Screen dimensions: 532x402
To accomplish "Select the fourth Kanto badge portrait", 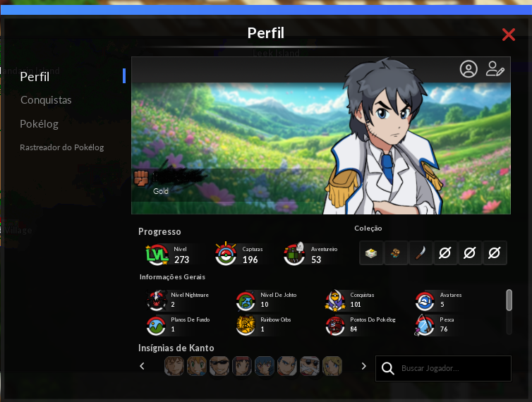I will click(x=242, y=366).
